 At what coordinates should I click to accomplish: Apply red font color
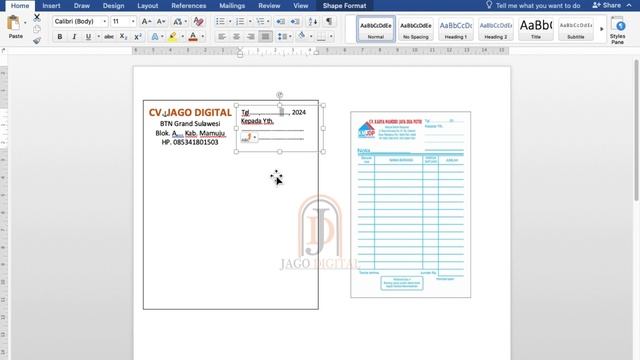tap(193, 37)
